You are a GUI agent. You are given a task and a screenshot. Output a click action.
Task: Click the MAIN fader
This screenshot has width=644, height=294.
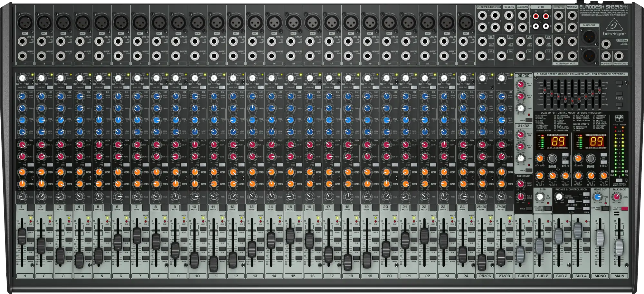click(619, 248)
